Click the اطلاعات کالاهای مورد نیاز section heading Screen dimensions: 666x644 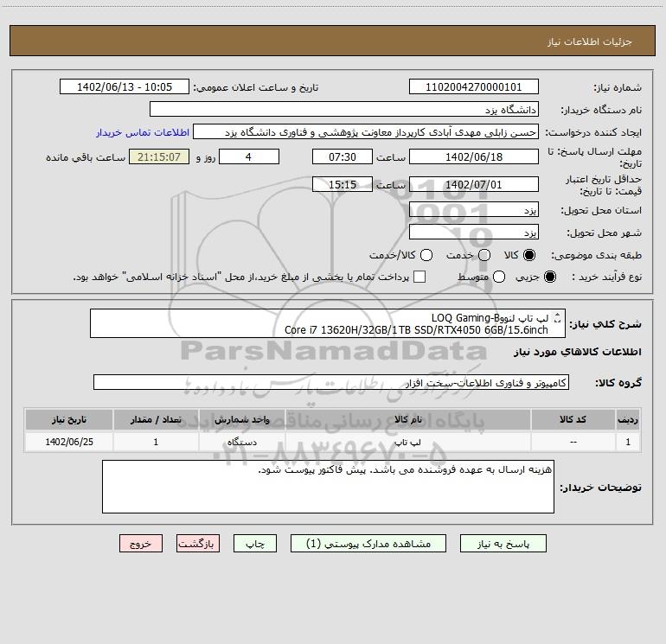pyautogui.click(x=577, y=352)
